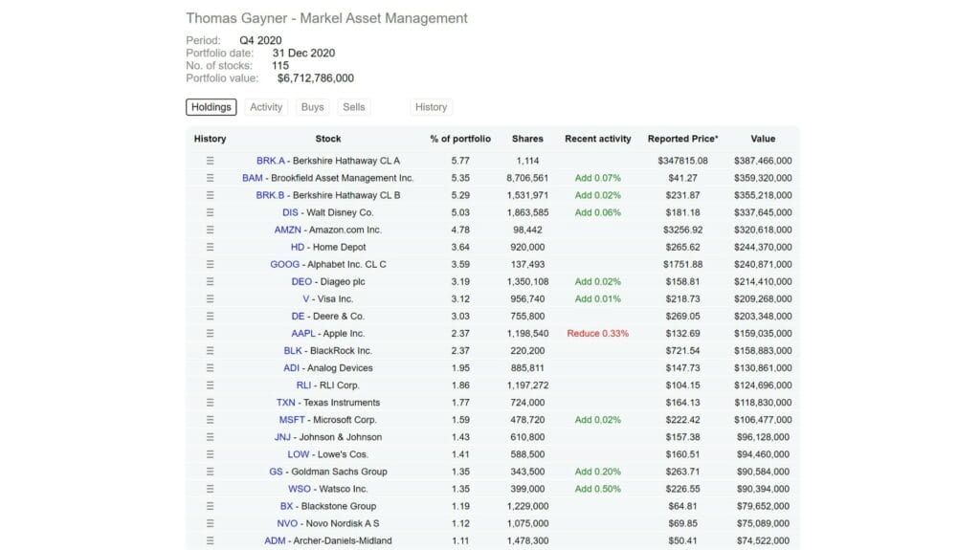Screen dimensions: 980x550
Task: Open history icon for Alphabet row
Action: tap(210, 264)
